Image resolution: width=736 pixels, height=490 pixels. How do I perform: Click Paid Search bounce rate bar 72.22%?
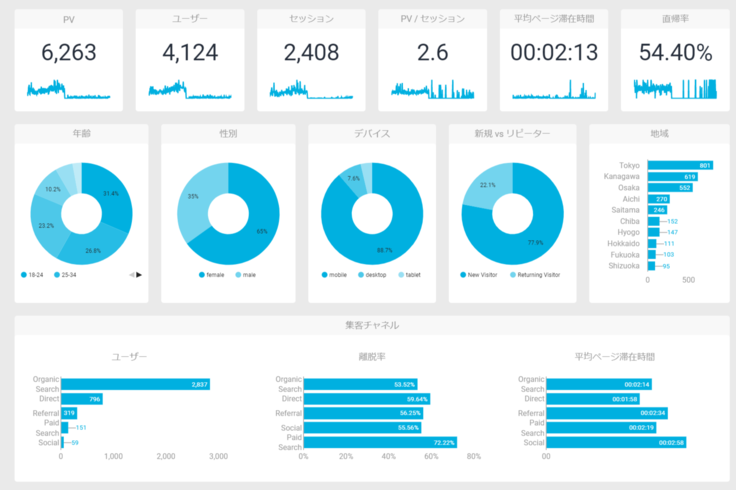pyautogui.click(x=380, y=441)
